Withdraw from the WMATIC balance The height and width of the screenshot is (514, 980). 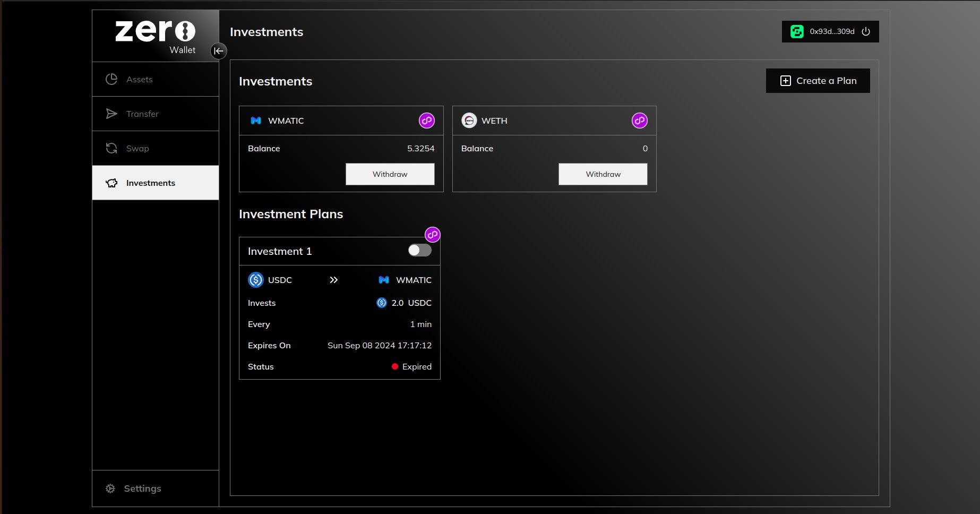390,174
